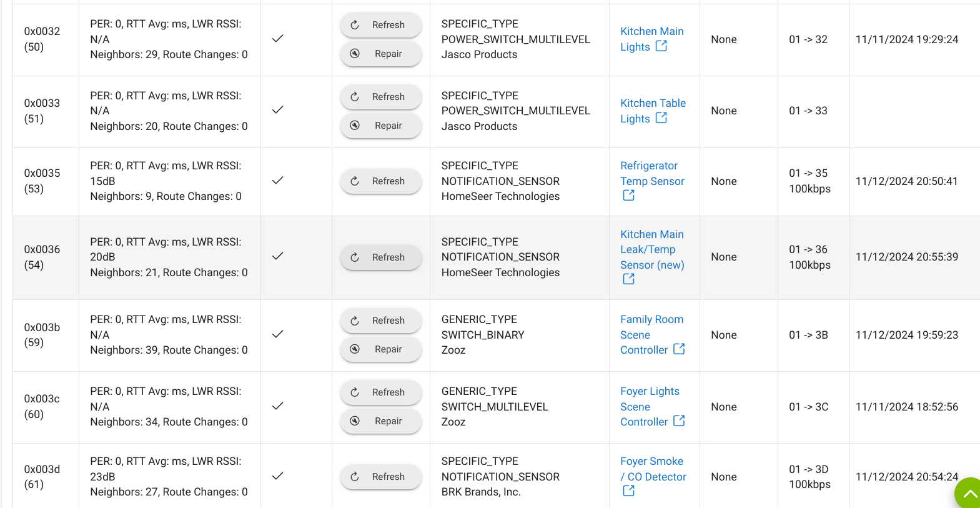Open external link icon for Refrigerator Temp Sensor

(x=628, y=196)
